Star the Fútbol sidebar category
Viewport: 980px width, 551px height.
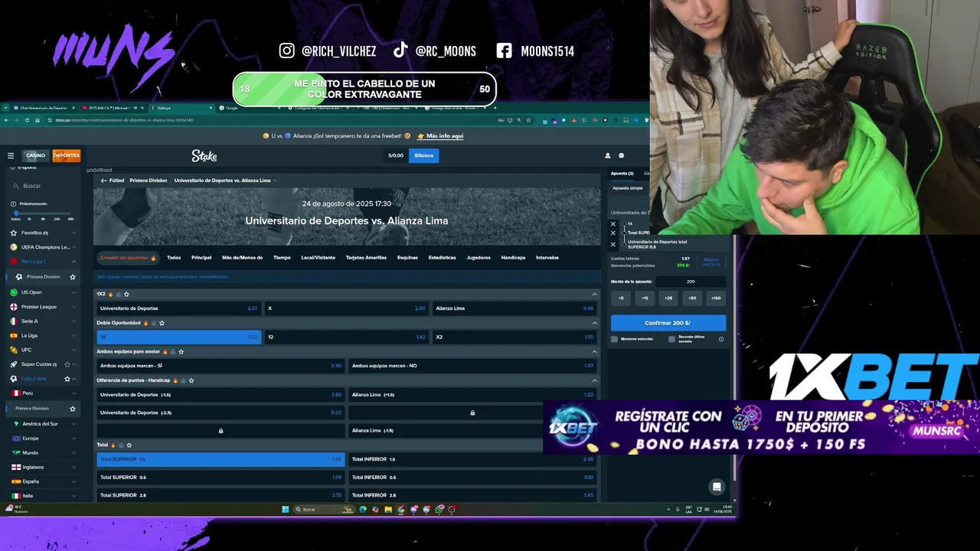pos(67,379)
